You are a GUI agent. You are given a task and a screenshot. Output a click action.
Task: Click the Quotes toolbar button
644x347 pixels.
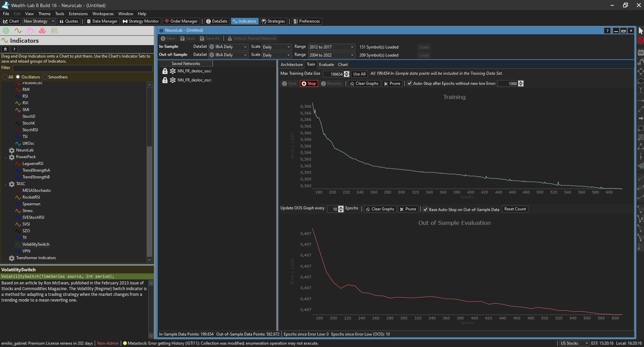(69, 21)
